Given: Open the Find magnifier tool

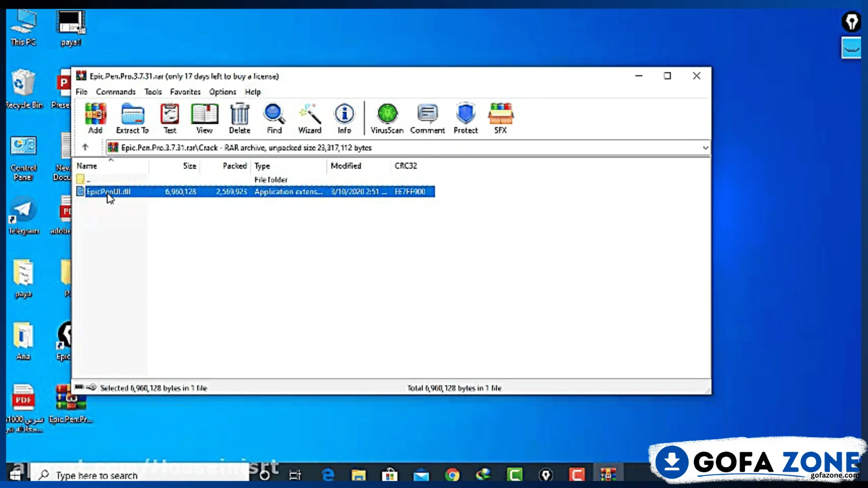Looking at the screenshot, I should (274, 118).
